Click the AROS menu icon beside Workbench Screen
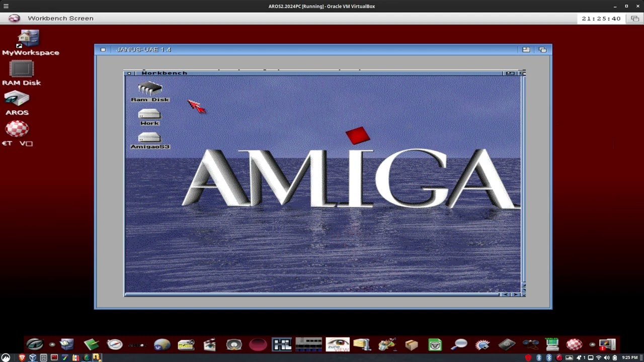Image resolution: width=644 pixels, height=362 pixels. [14, 18]
